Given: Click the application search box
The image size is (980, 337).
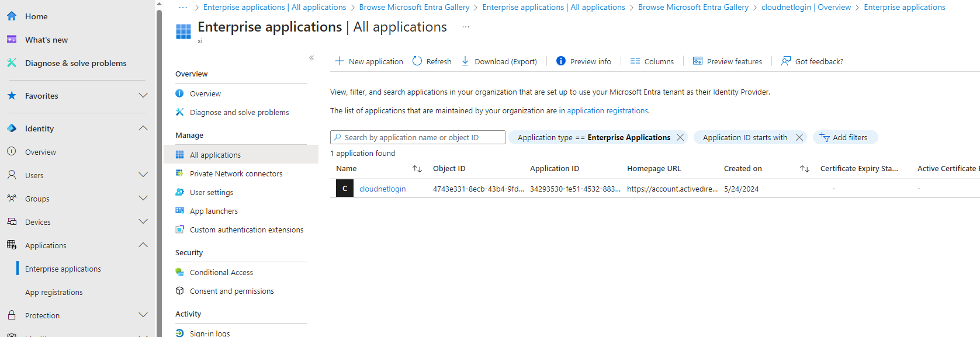Looking at the screenshot, I should click(x=418, y=137).
